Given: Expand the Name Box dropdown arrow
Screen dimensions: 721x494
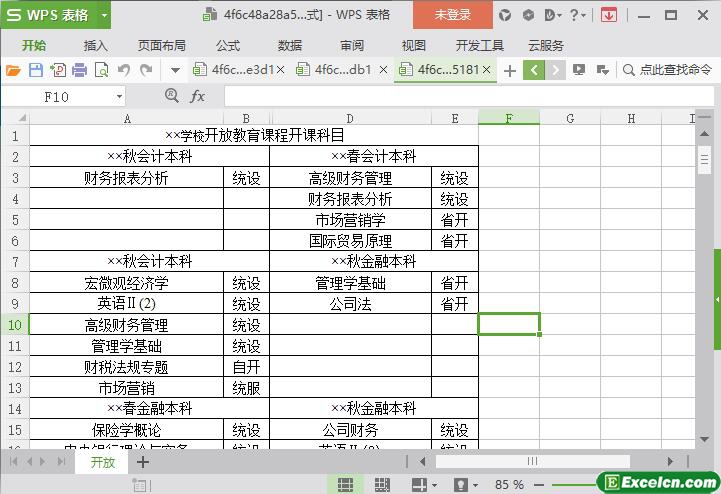Looking at the screenshot, I should [x=119, y=97].
